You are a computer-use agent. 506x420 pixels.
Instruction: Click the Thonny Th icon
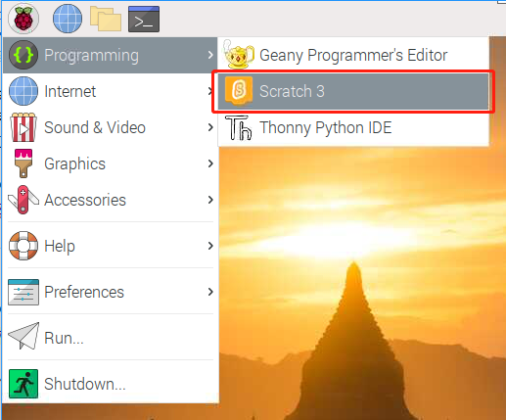tap(239, 127)
